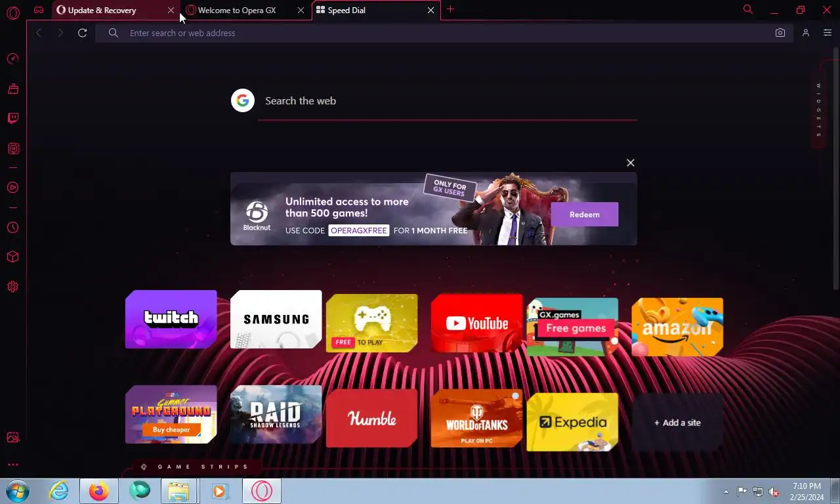Open the World of Tanks tile
840x504 pixels.
[476, 419]
